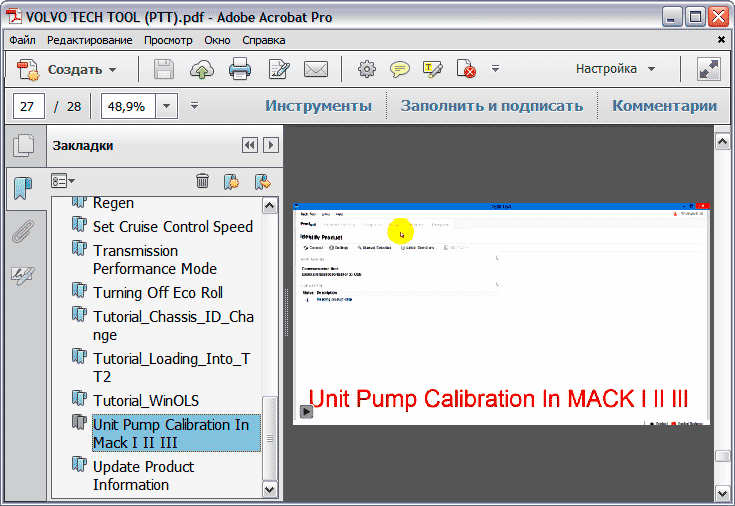
Task: Delete the selected bookmark with trash icon
Action: (202, 181)
